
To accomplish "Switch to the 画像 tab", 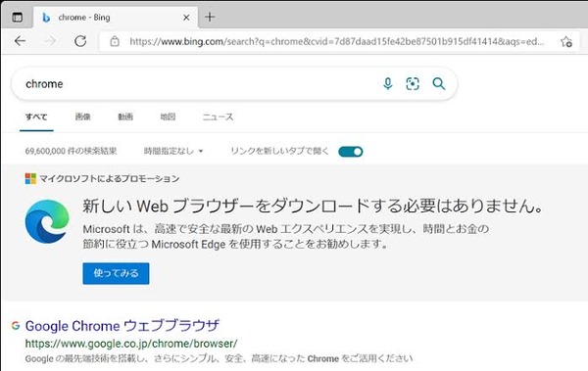I will (x=83, y=116).
